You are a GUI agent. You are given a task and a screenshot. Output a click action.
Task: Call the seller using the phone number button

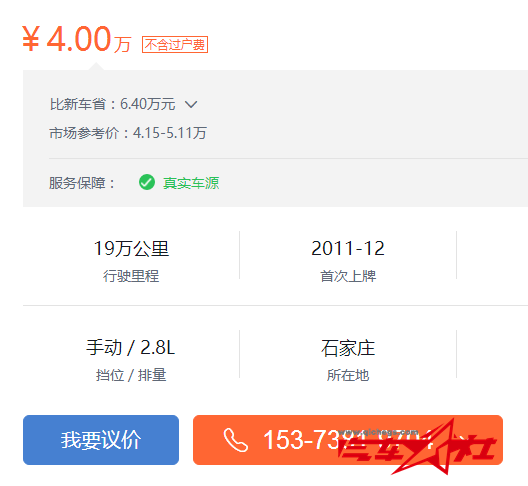click(348, 440)
